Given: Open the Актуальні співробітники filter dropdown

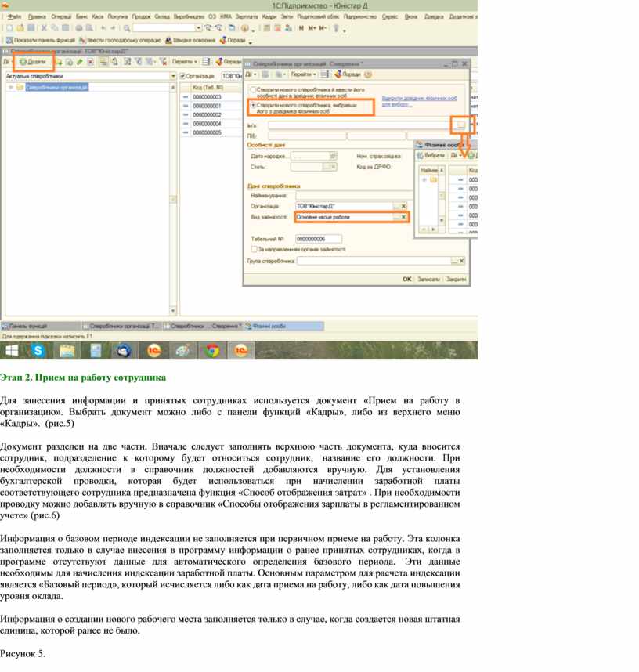Looking at the screenshot, I should (x=173, y=76).
